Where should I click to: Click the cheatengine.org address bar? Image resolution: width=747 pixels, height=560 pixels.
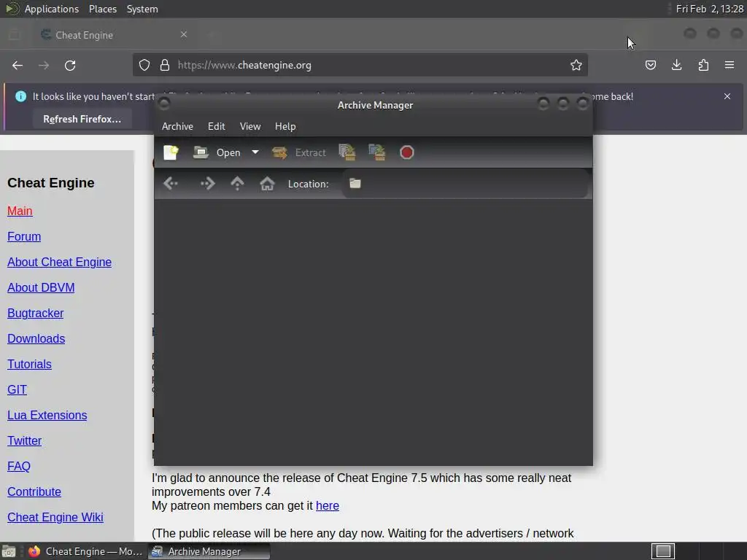[x=360, y=65]
